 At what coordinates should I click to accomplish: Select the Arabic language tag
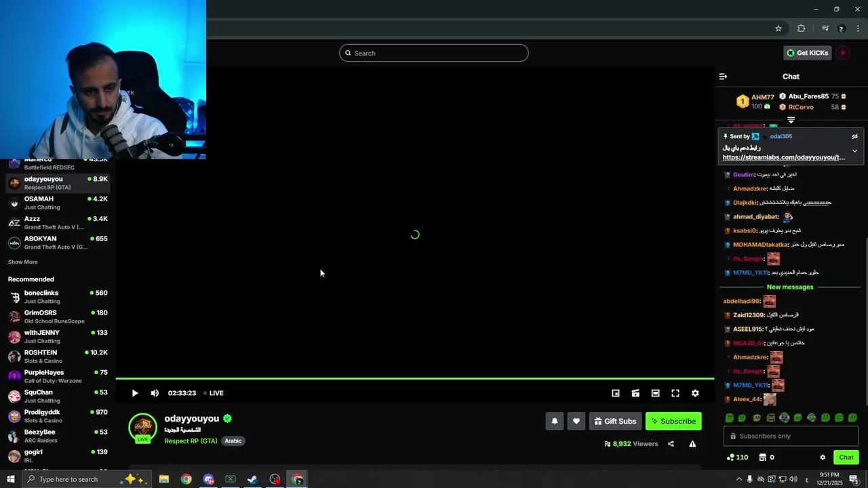click(x=233, y=441)
